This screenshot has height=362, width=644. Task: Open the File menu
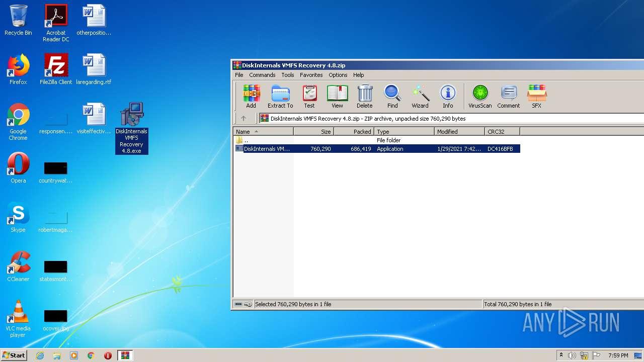pyautogui.click(x=239, y=75)
